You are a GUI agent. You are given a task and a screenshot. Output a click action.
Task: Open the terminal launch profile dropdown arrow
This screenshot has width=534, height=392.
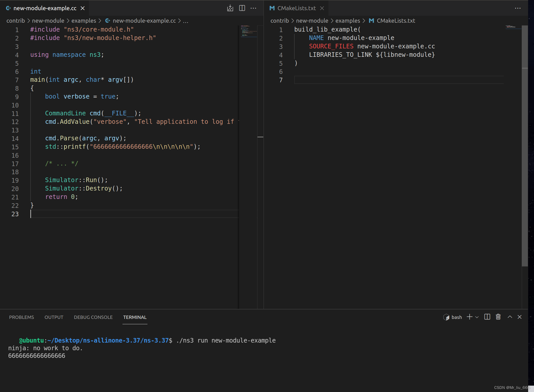pos(477,317)
